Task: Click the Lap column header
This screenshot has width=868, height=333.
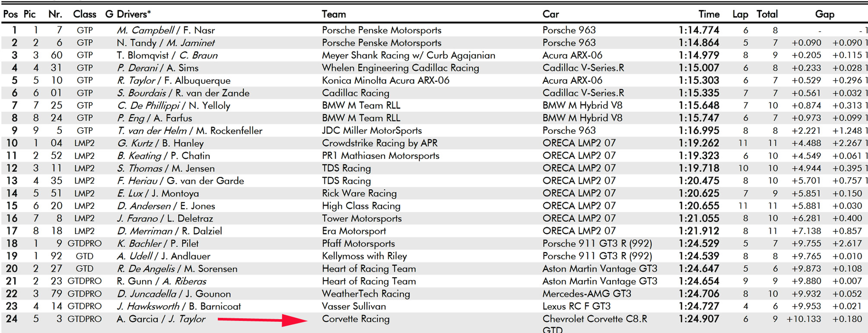Action: 740,14
